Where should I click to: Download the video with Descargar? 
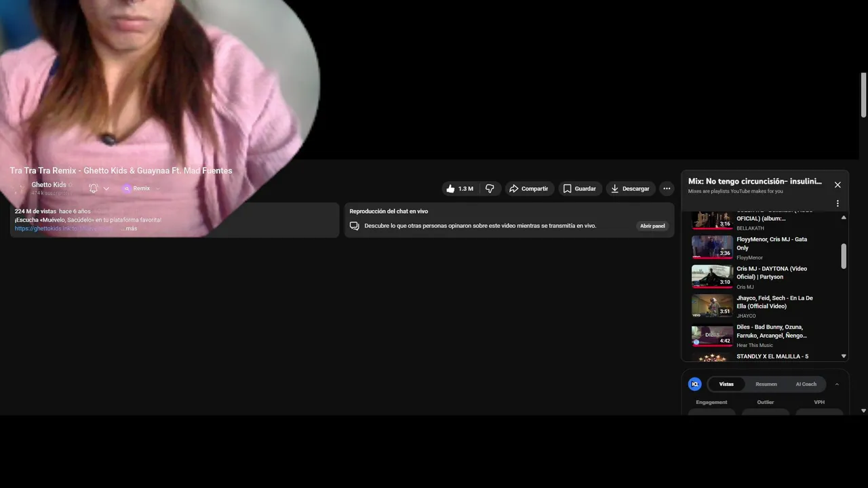point(630,188)
